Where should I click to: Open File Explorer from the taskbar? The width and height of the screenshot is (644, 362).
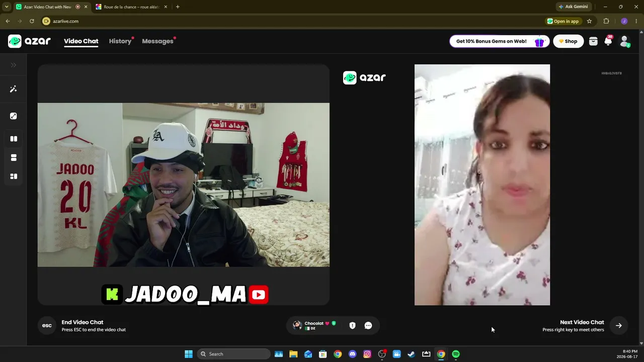[293, 354]
